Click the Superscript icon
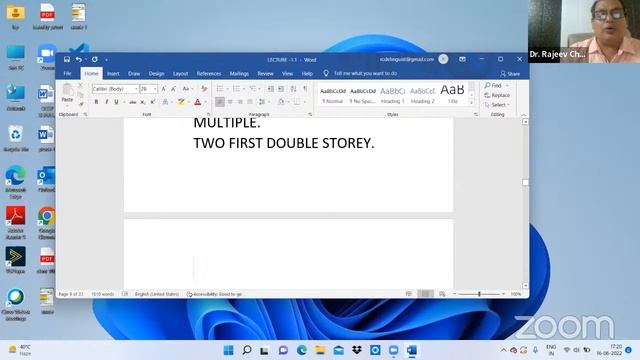The height and width of the screenshot is (360, 640). tap(153, 102)
